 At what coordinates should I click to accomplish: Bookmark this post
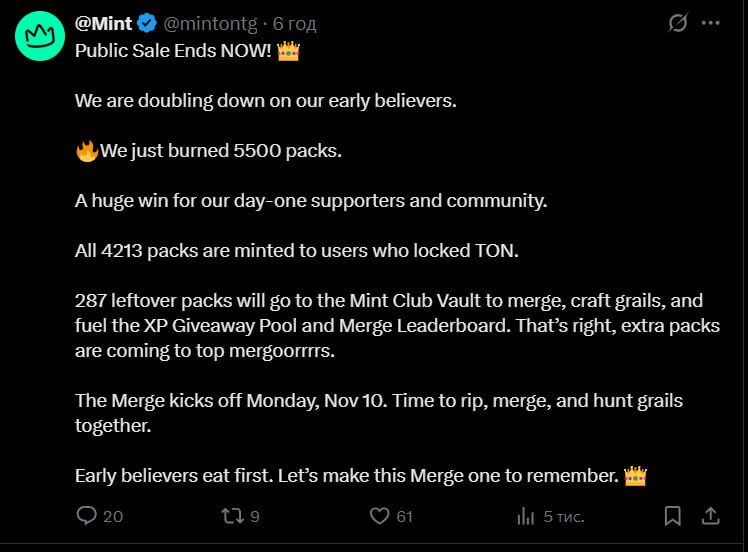coord(673,516)
